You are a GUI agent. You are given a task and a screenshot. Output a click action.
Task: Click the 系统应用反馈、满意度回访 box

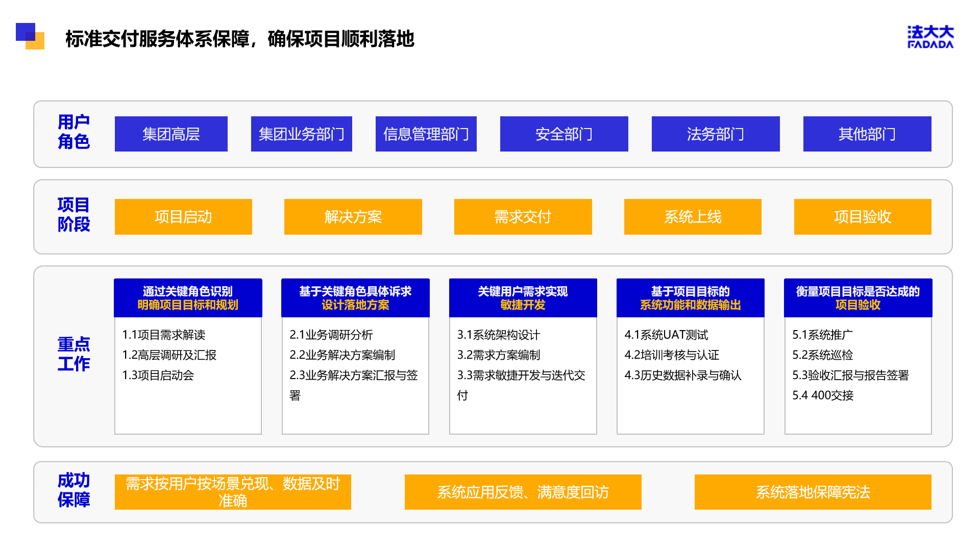pos(523,492)
